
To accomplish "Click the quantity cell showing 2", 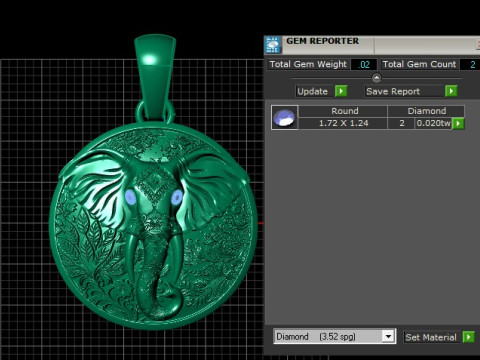I will pyautogui.click(x=402, y=123).
